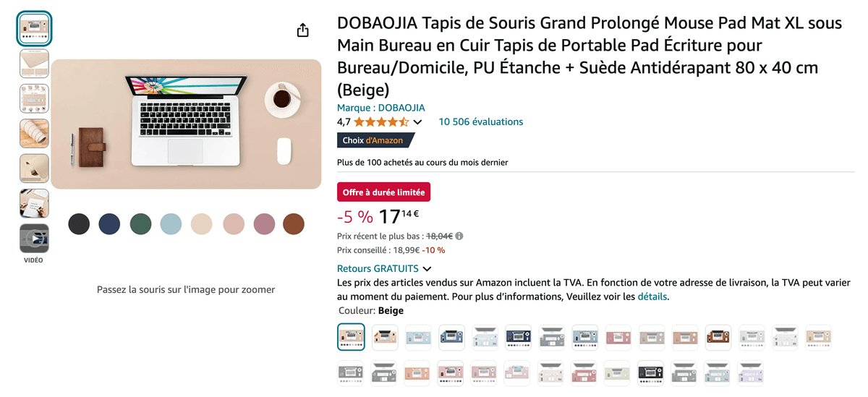Click the TVA 'détails' link

652,296
